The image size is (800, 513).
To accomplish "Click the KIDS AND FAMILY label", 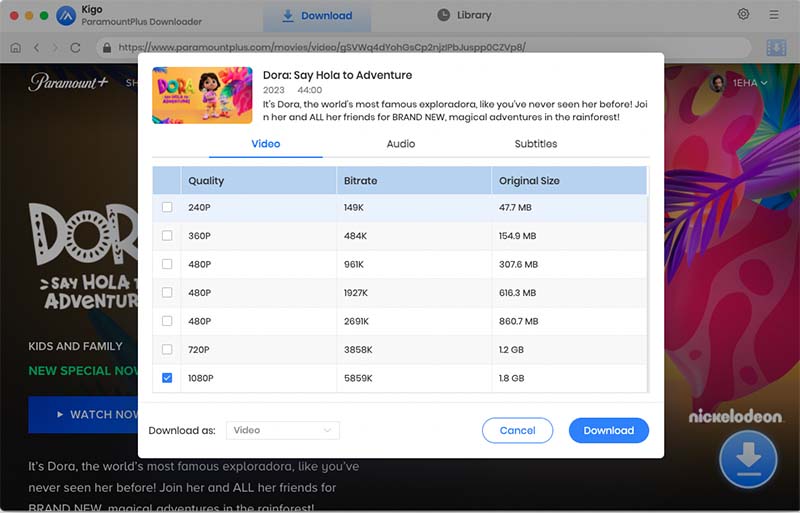I will (76, 346).
